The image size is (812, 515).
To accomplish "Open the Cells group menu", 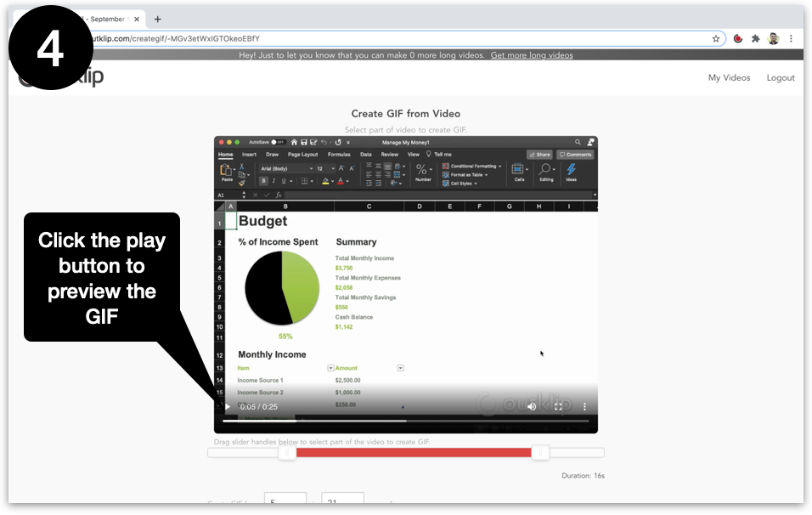I will tap(520, 172).
